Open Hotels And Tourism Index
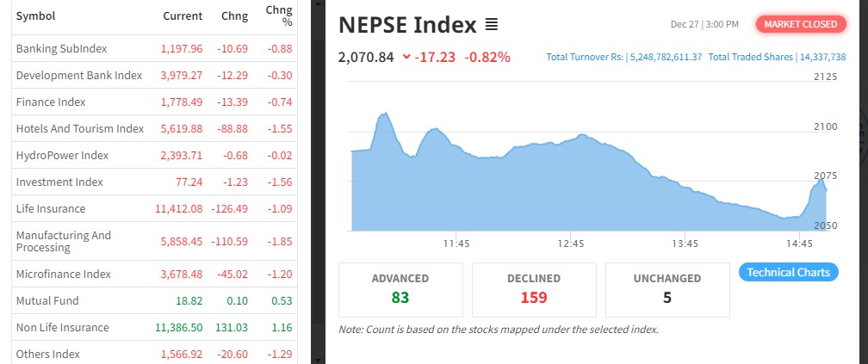The width and height of the screenshot is (868, 364). click(79, 129)
